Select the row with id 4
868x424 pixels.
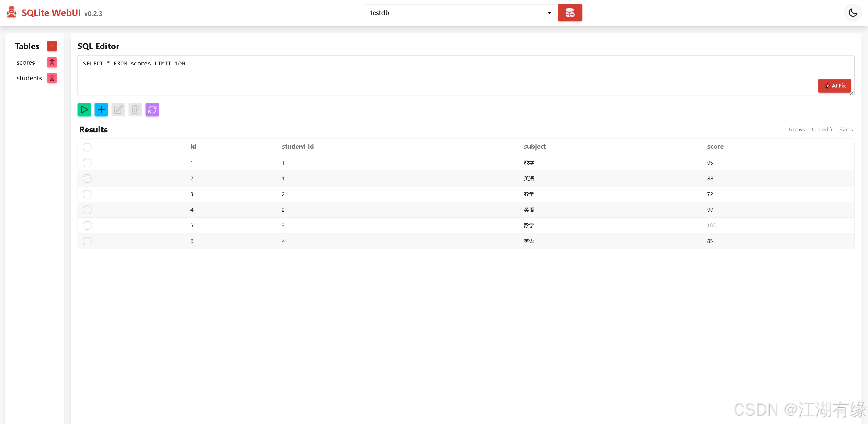(x=87, y=210)
